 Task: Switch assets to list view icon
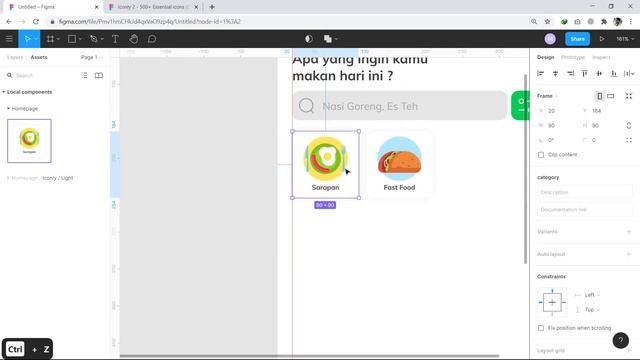(84, 76)
